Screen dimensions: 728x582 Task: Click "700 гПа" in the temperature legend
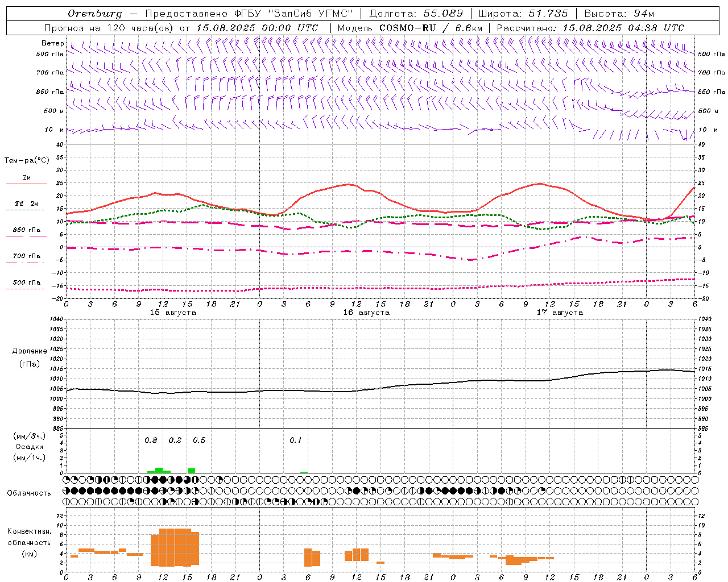(x=27, y=256)
